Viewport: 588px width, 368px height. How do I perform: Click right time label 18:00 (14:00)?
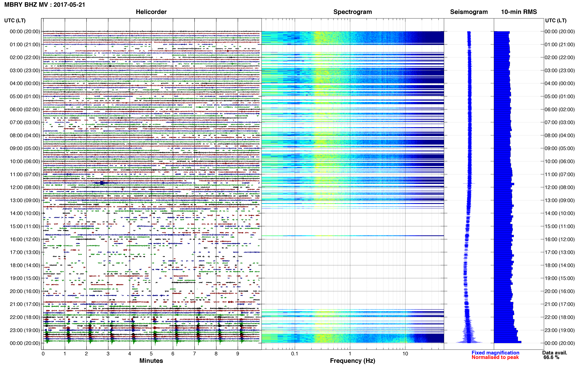click(560, 265)
